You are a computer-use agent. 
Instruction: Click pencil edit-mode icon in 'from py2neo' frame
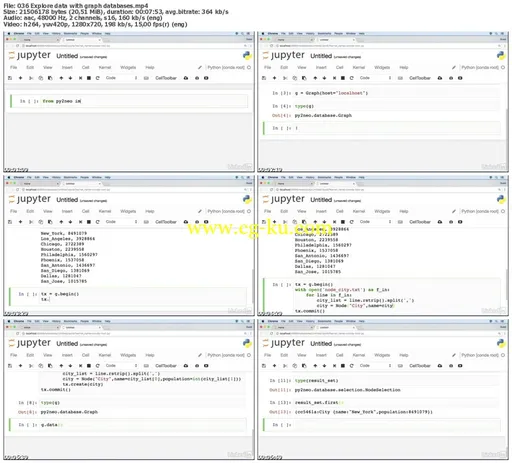200,67
